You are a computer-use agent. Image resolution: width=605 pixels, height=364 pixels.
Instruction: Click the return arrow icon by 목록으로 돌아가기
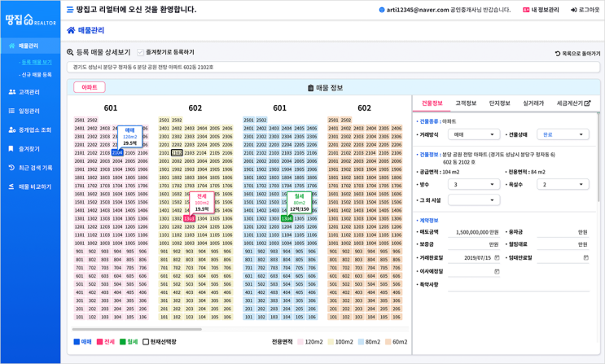pyautogui.click(x=558, y=54)
